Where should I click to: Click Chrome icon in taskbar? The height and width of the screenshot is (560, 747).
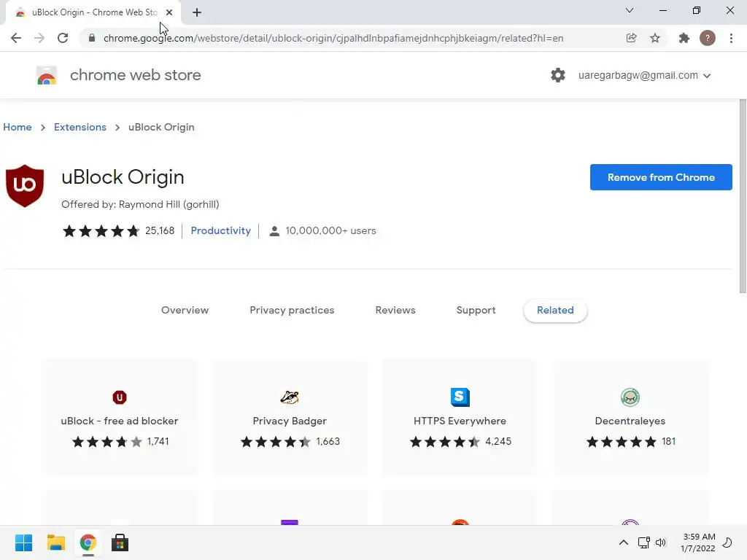pyautogui.click(x=88, y=542)
